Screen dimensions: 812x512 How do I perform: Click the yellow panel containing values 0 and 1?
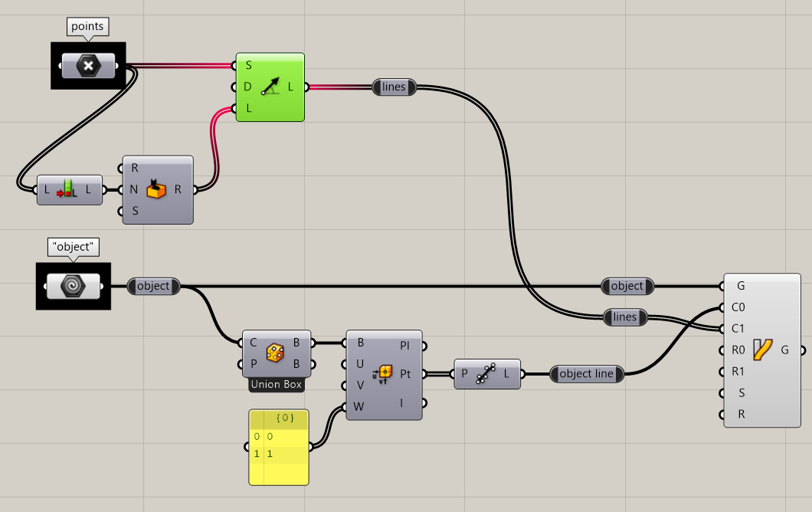[x=279, y=447]
